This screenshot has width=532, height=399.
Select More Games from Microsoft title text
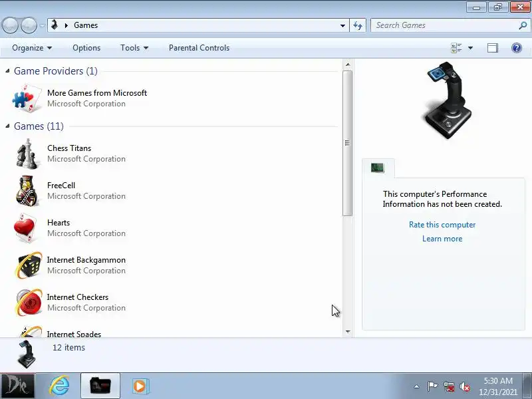click(x=97, y=93)
